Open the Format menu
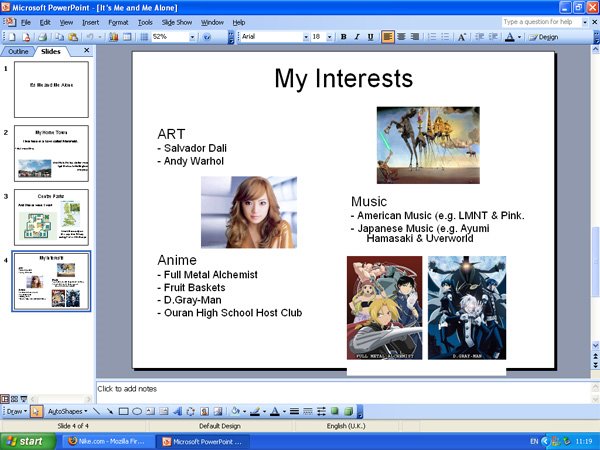 pos(118,23)
